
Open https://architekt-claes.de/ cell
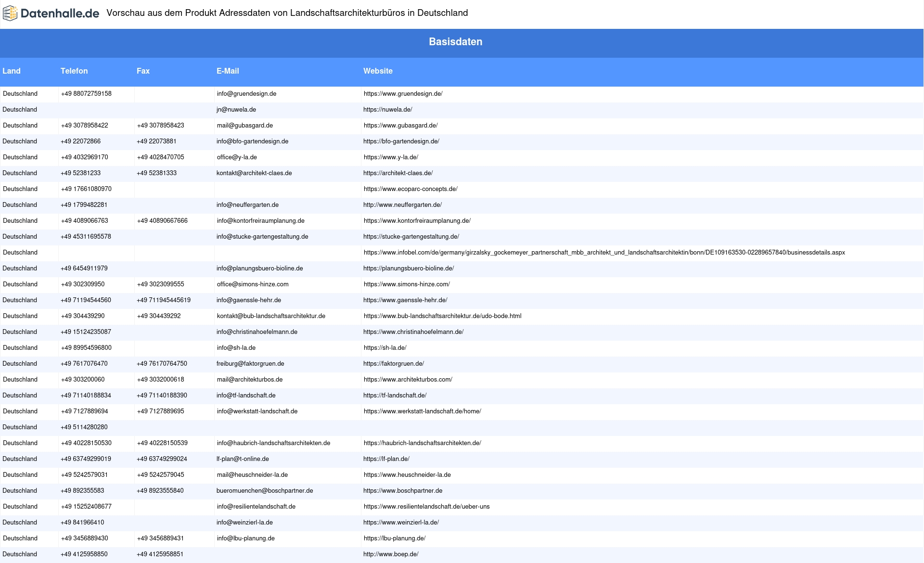point(398,173)
